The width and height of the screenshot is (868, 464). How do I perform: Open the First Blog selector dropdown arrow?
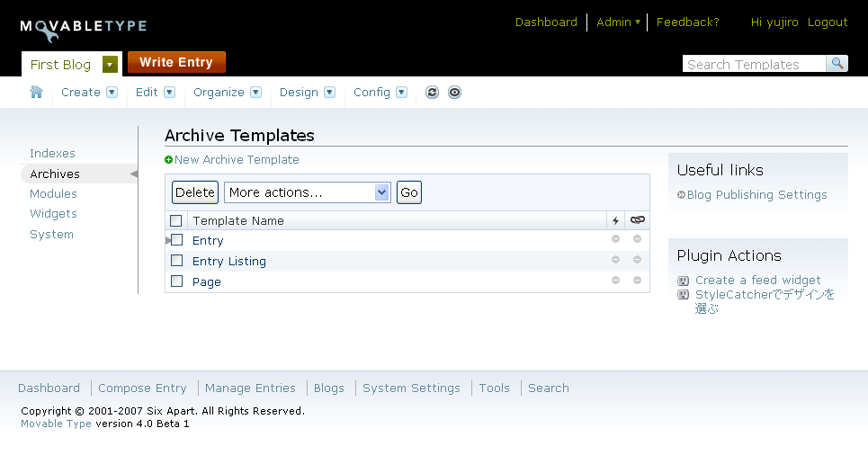point(110,64)
